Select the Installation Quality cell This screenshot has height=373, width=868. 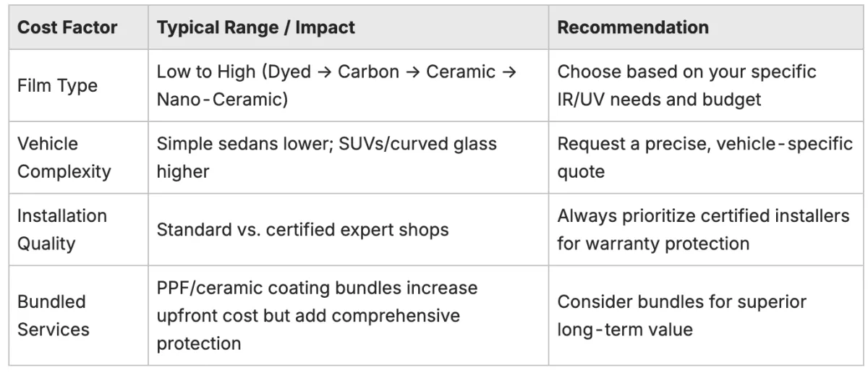point(62,230)
